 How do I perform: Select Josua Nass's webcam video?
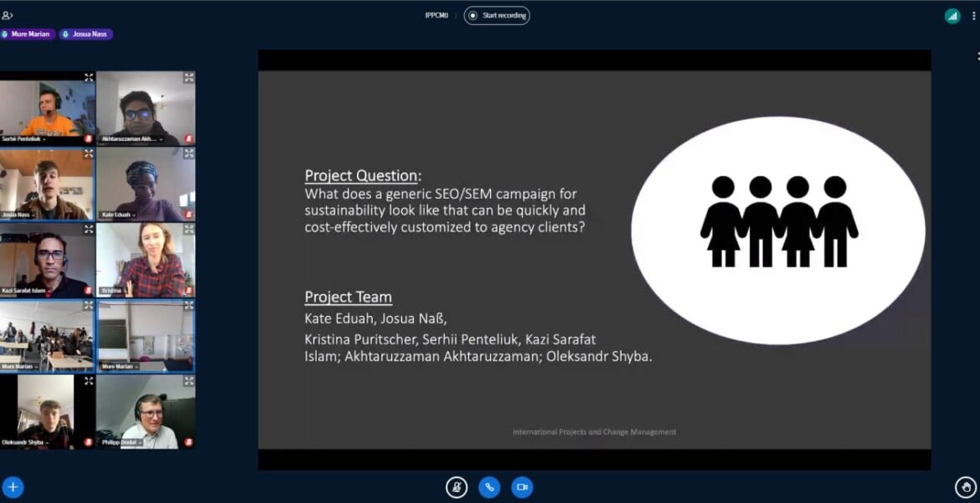47,184
